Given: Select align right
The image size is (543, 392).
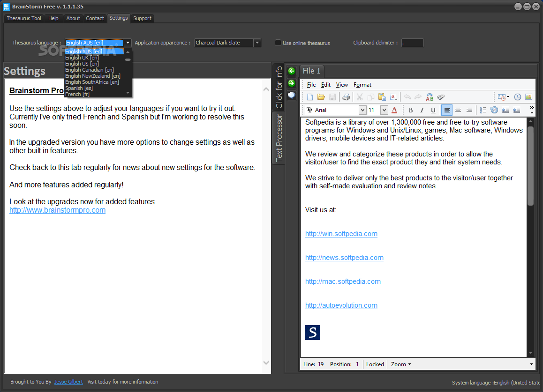Looking at the screenshot, I should click(x=469, y=110).
